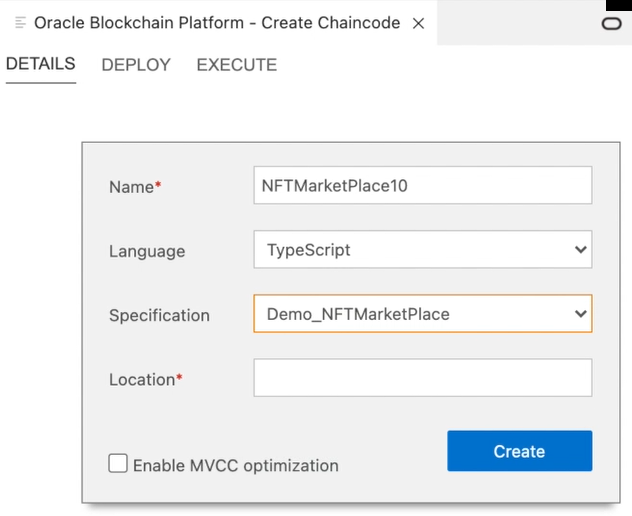This screenshot has height=516, width=632.
Task: Click the Language label text
Action: [147, 251]
